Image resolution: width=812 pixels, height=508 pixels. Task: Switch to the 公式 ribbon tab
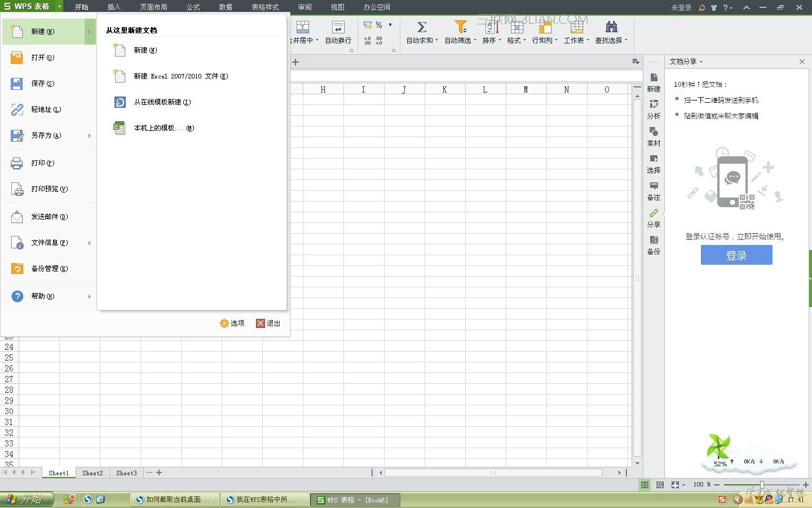(193, 7)
